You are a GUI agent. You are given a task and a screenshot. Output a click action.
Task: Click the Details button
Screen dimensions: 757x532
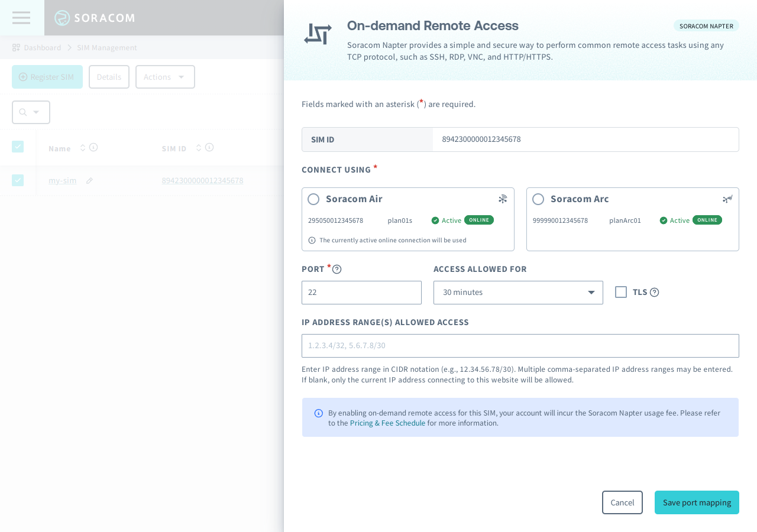(109, 77)
